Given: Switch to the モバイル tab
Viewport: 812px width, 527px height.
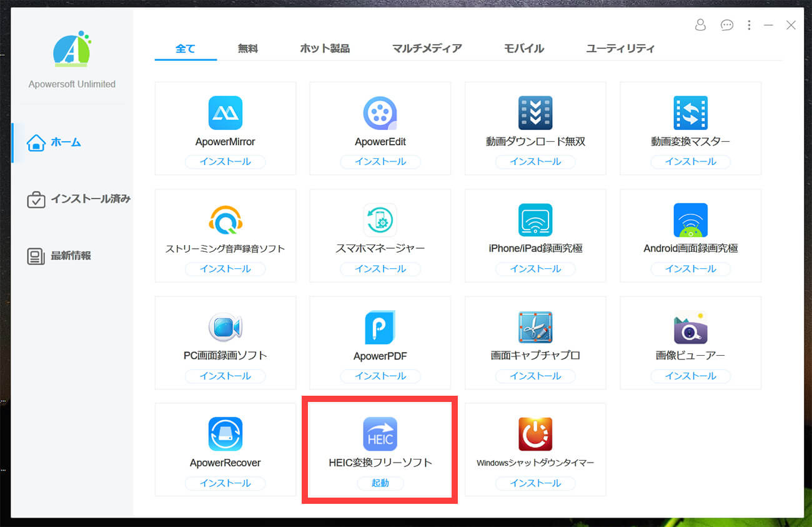Looking at the screenshot, I should (x=524, y=48).
